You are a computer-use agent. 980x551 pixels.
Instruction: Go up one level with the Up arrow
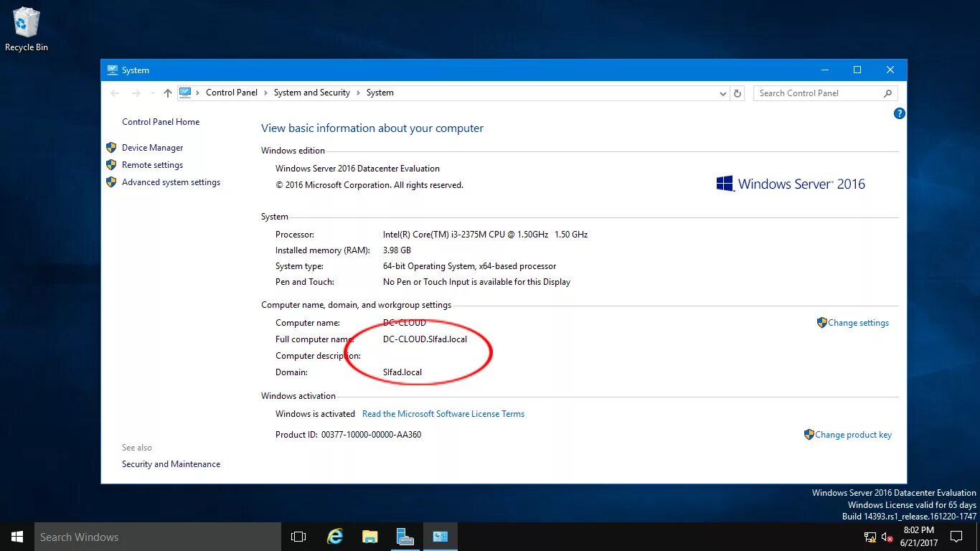pos(168,93)
